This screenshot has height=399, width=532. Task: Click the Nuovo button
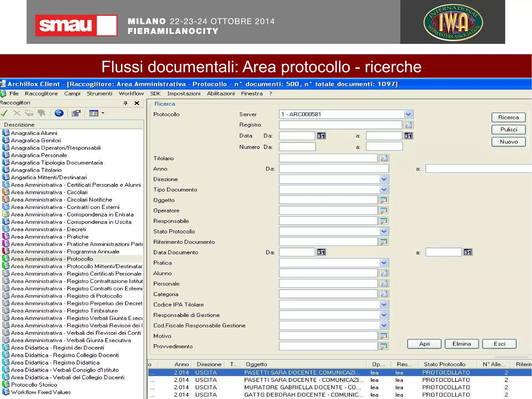point(508,142)
